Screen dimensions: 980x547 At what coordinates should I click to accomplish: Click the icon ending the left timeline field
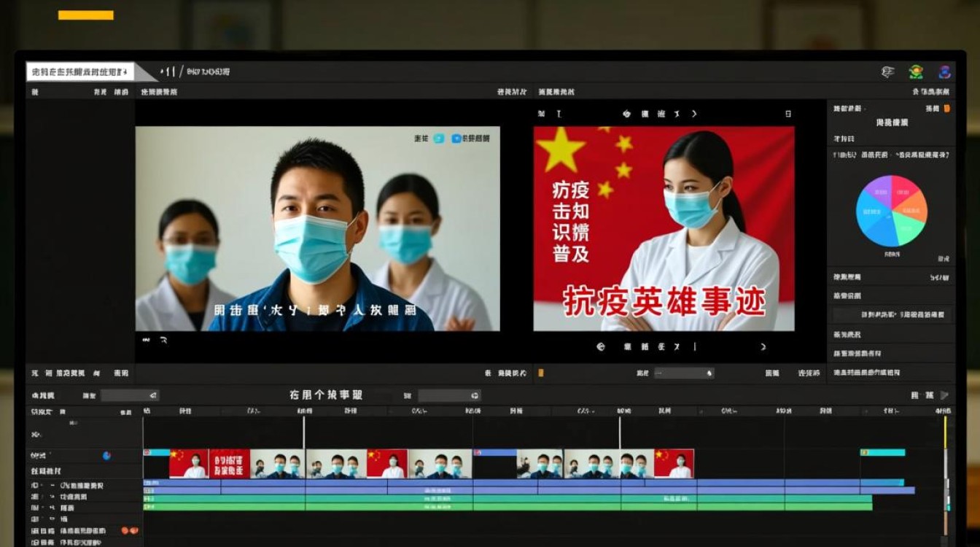152,395
